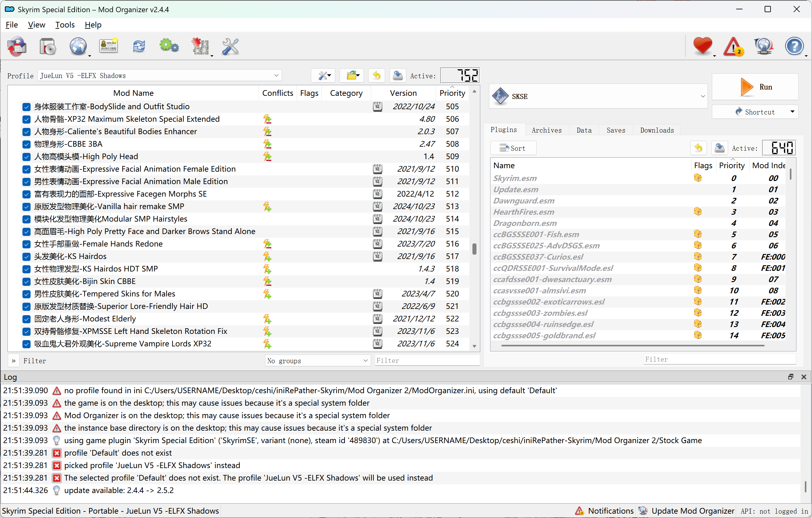Open Settings wrench and screwdriver icon
The width and height of the screenshot is (812, 518).
(230, 46)
